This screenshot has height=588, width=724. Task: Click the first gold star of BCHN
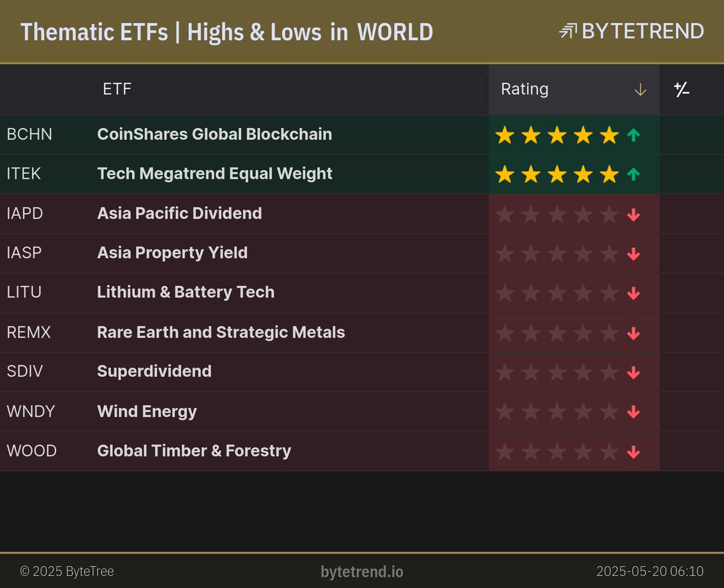click(x=504, y=135)
